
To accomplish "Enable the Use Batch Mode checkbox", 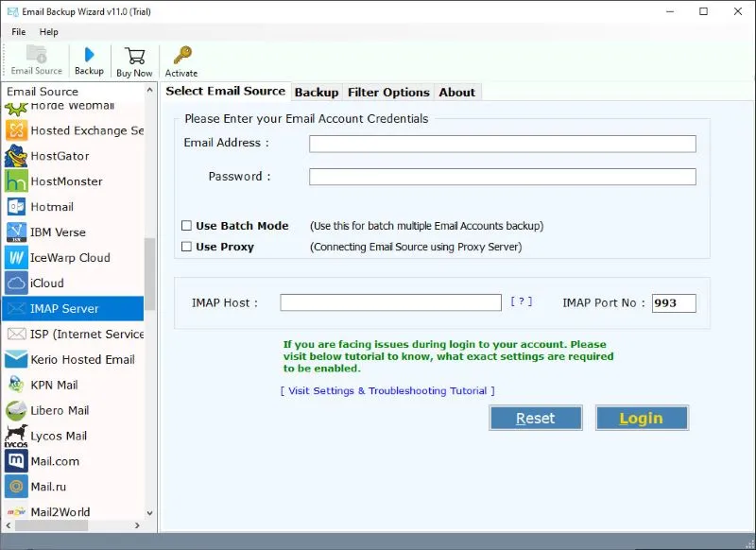I will point(187,226).
